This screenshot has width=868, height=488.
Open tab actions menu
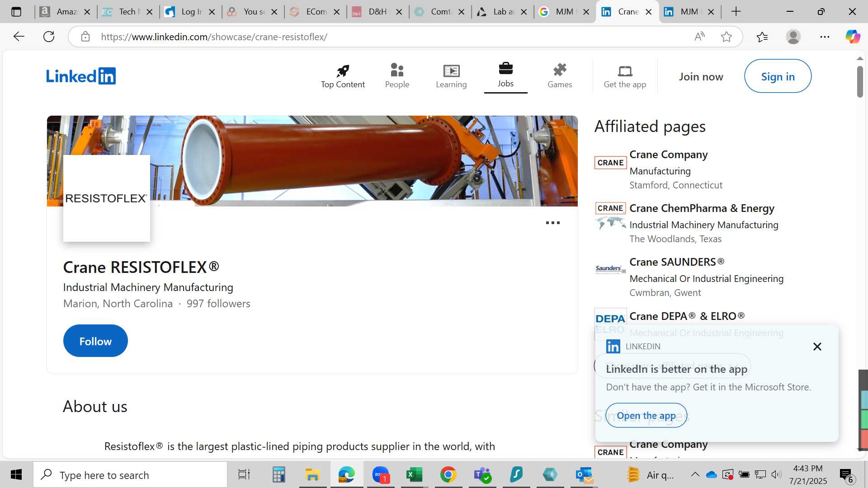coord(16,12)
